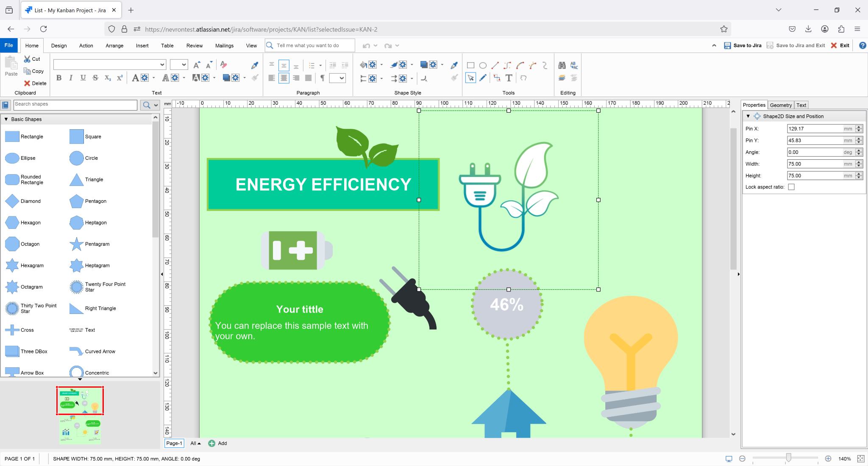This screenshot has width=868, height=466.
Task: Select the Pencil freehand tool
Action: click(x=483, y=78)
